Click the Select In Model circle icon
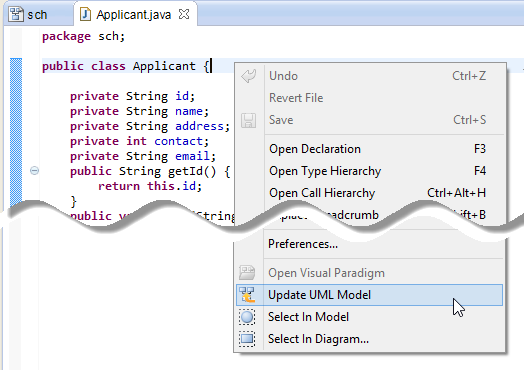The height and width of the screenshot is (370, 524). click(247, 317)
